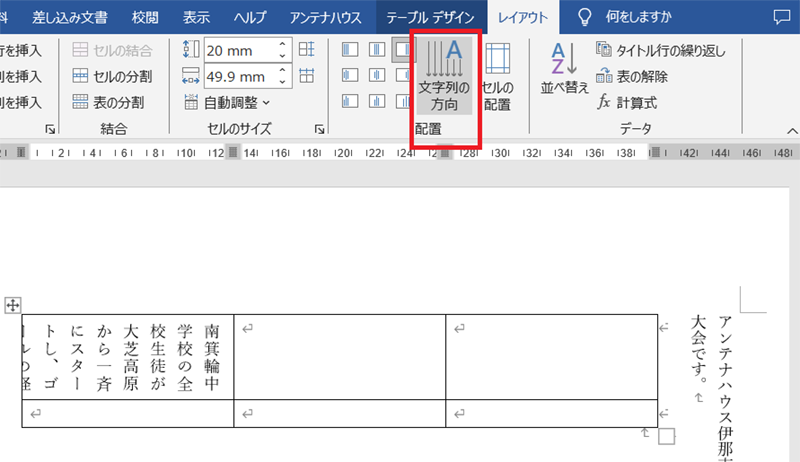Click the table move handle
This screenshot has width=800, height=462.
pyautogui.click(x=13, y=303)
